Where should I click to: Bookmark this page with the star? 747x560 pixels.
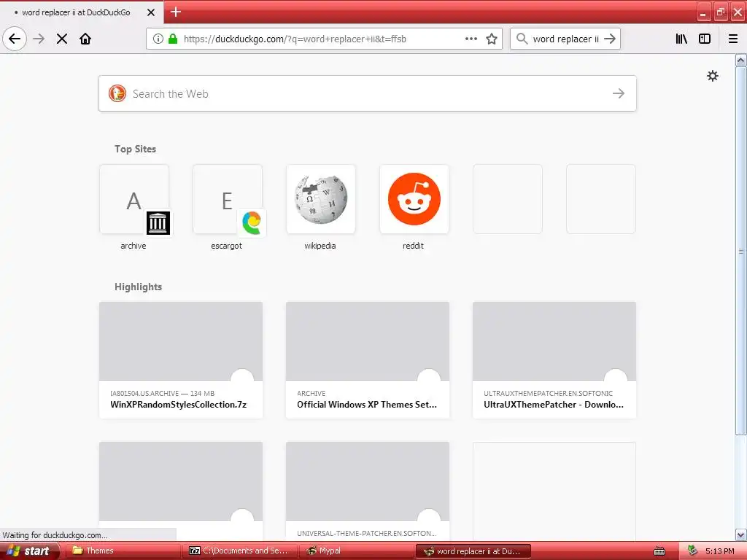492,39
